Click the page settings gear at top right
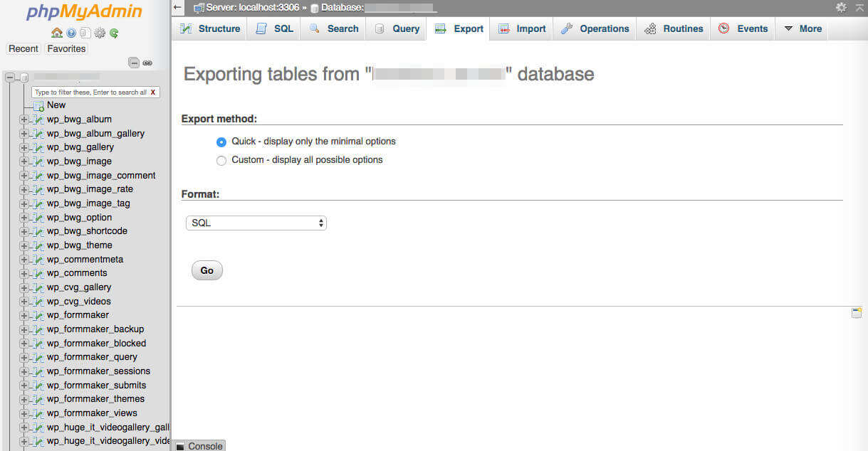Screen dimensions: 868x451 841,7
